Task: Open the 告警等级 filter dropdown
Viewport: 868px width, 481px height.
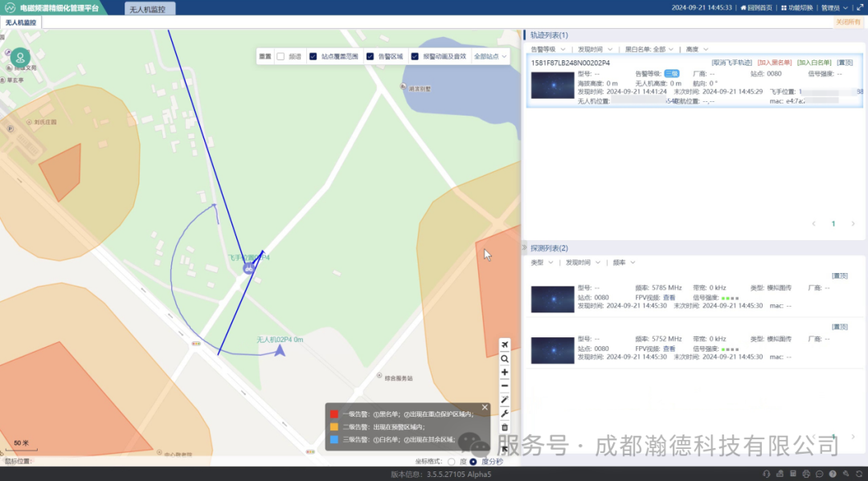Action: pos(548,49)
